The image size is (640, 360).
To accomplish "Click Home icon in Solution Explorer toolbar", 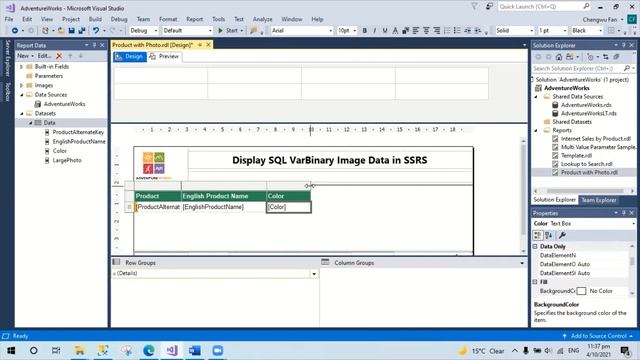I will click(x=559, y=57).
